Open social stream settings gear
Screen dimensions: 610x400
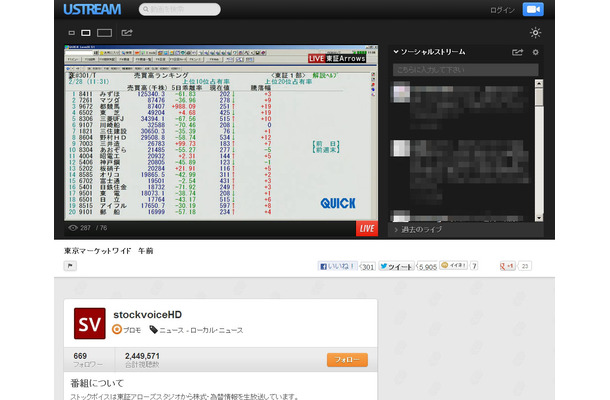pyautogui.click(x=536, y=52)
